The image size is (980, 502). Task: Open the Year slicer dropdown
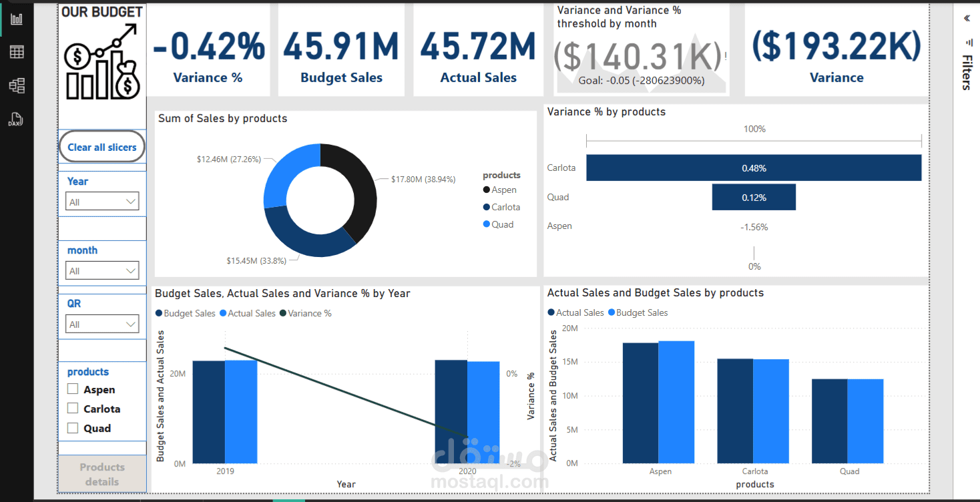coord(102,202)
